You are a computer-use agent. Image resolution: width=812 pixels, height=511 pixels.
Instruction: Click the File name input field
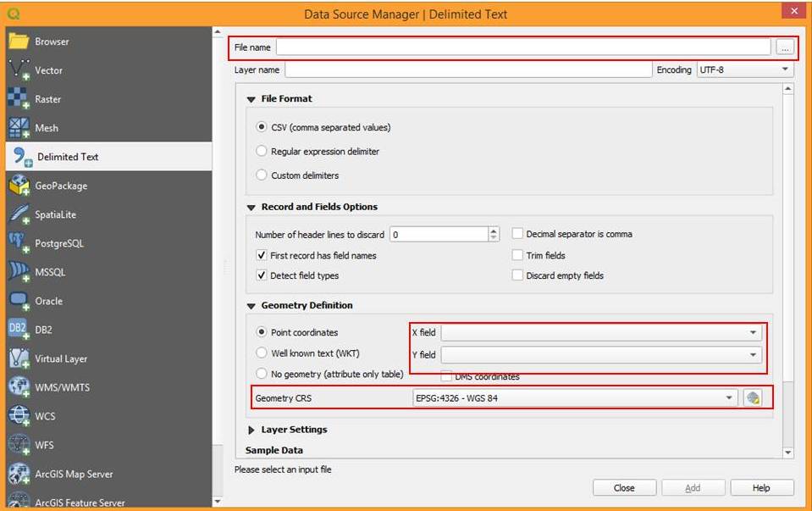tap(523, 47)
